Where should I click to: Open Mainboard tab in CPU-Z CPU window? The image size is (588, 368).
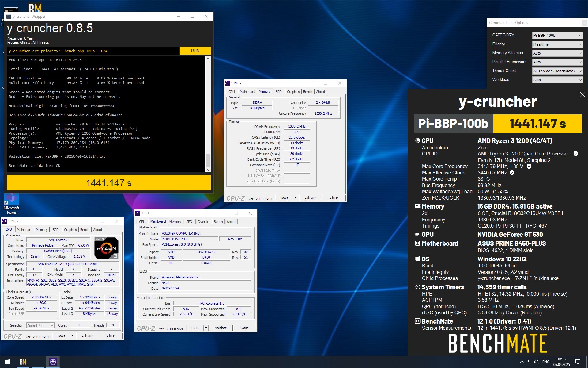24,230
